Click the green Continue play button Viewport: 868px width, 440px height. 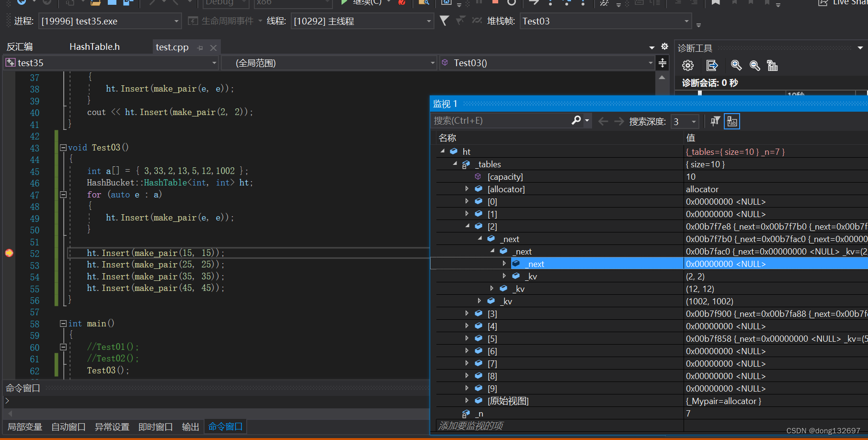coord(344,2)
